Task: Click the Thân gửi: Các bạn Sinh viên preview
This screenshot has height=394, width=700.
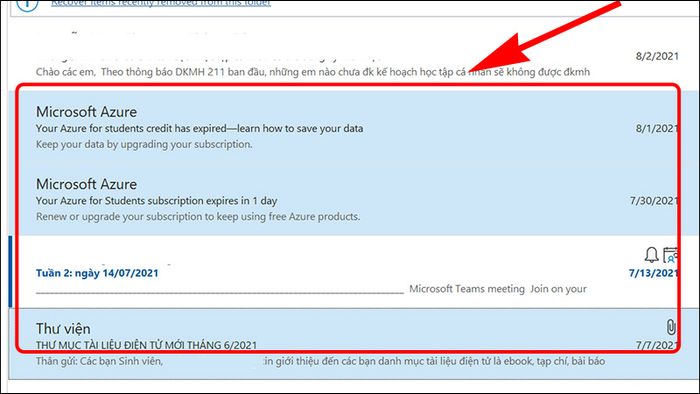Action: [x=99, y=361]
